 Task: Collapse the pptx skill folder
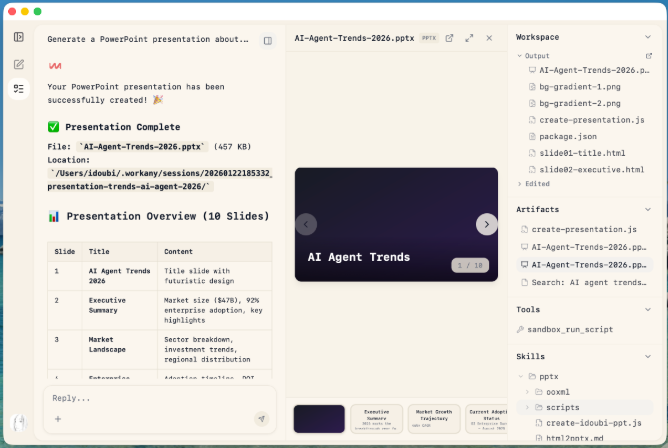click(521, 376)
